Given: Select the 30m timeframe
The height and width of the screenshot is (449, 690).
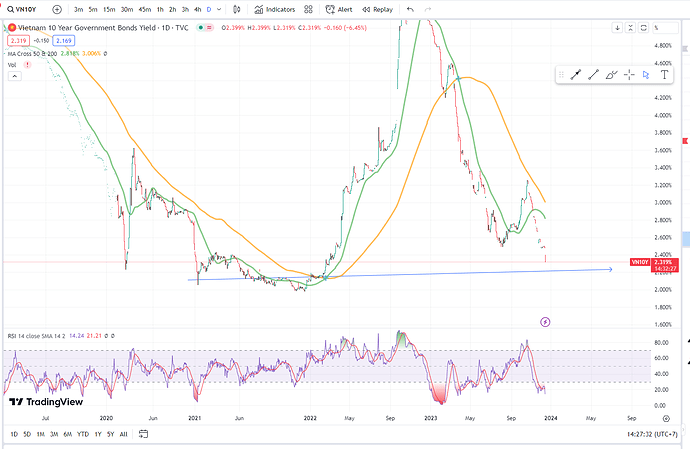Looking at the screenshot, I should (x=127, y=9).
